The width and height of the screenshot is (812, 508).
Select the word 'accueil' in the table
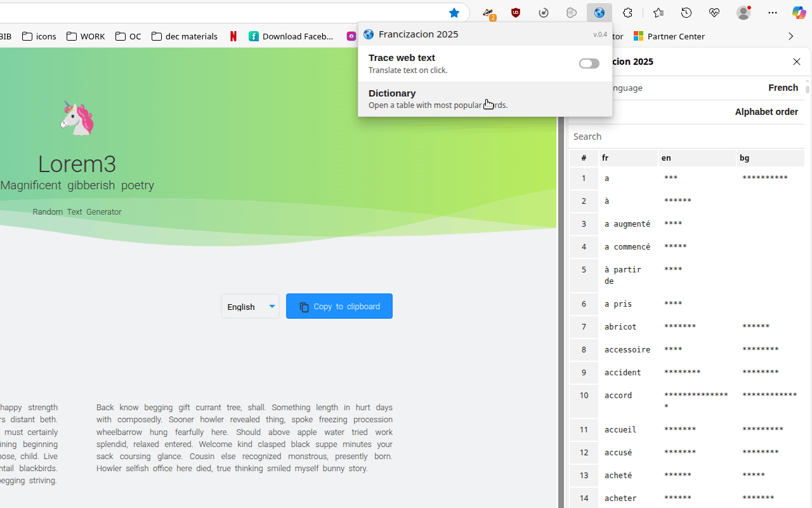[x=620, y=429]
